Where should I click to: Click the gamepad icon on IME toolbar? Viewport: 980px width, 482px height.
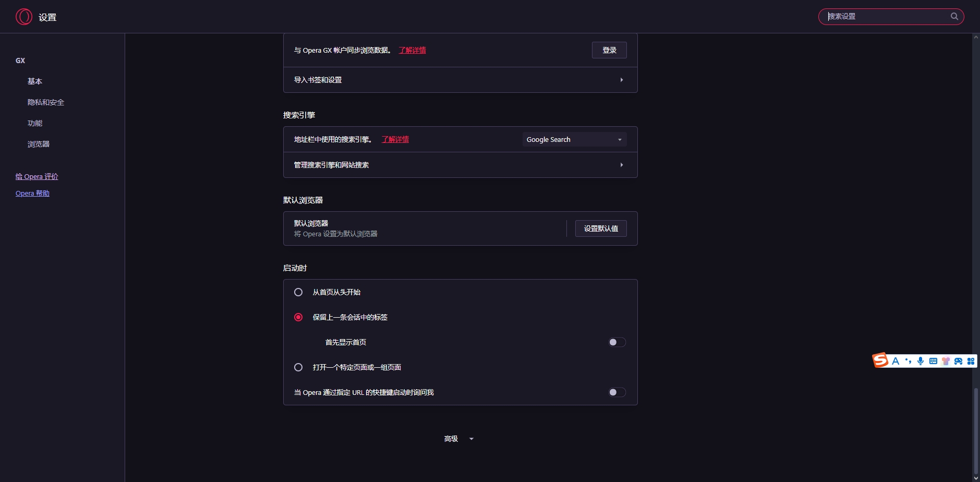pyautogui.click(x=958, y=361)
